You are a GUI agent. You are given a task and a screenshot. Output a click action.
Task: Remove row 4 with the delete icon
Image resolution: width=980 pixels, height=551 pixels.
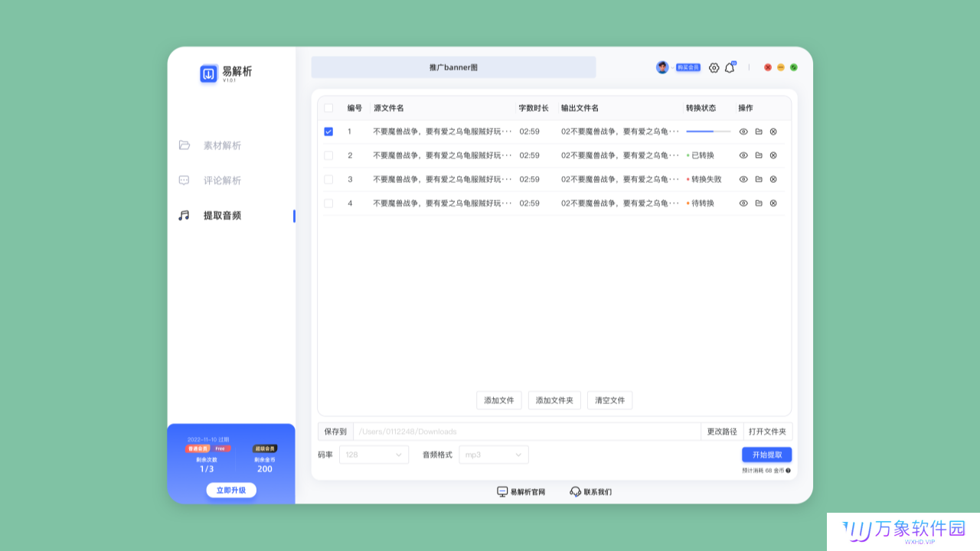pos(773,203)
